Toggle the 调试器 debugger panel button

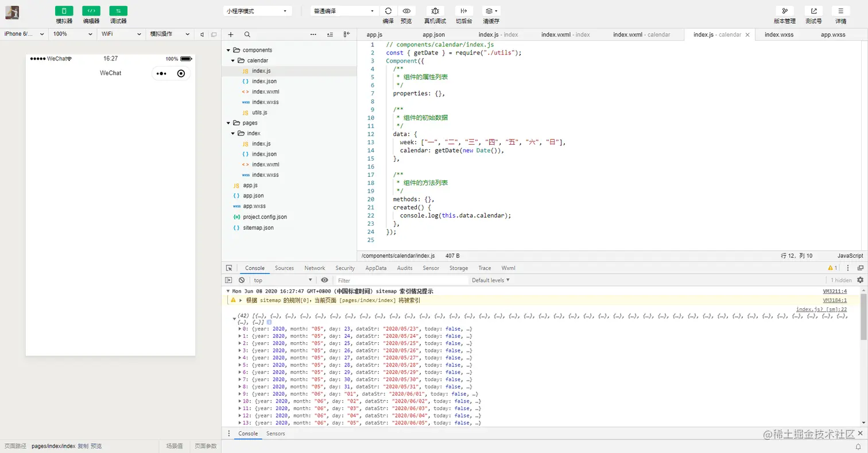click(118, 11)
